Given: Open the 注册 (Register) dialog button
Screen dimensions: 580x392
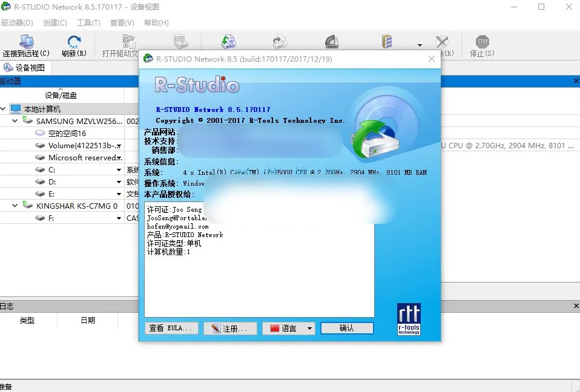Looking at the screenshot, I should 230,328.
